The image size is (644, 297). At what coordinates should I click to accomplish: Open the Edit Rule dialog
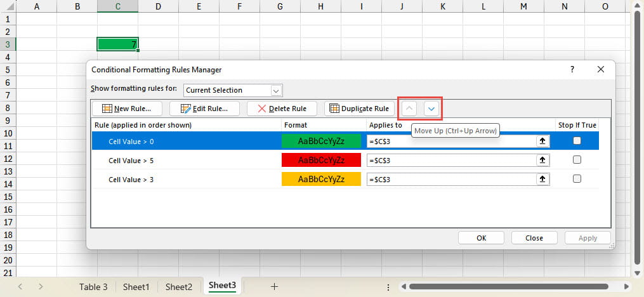pos(204,109)
